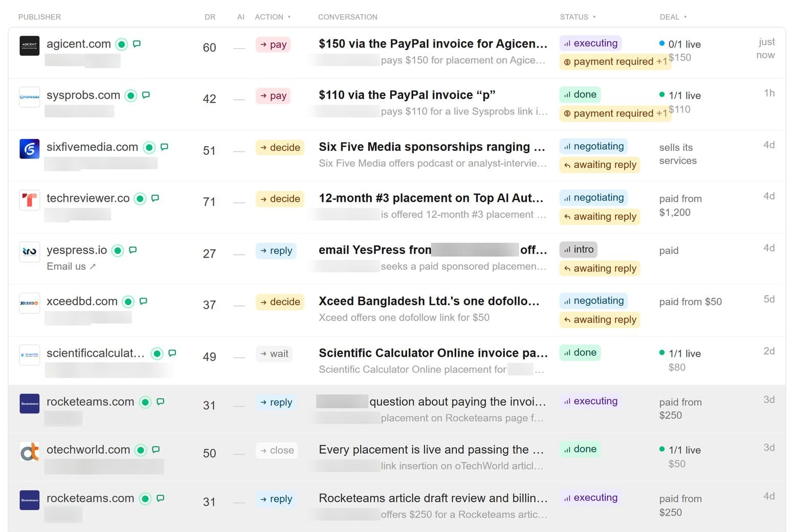Image resolution: width=802 pixels, height=532 pixels.
Task: Click the 'intro' status pill for yespress.io
Action: tap(578, 249)
